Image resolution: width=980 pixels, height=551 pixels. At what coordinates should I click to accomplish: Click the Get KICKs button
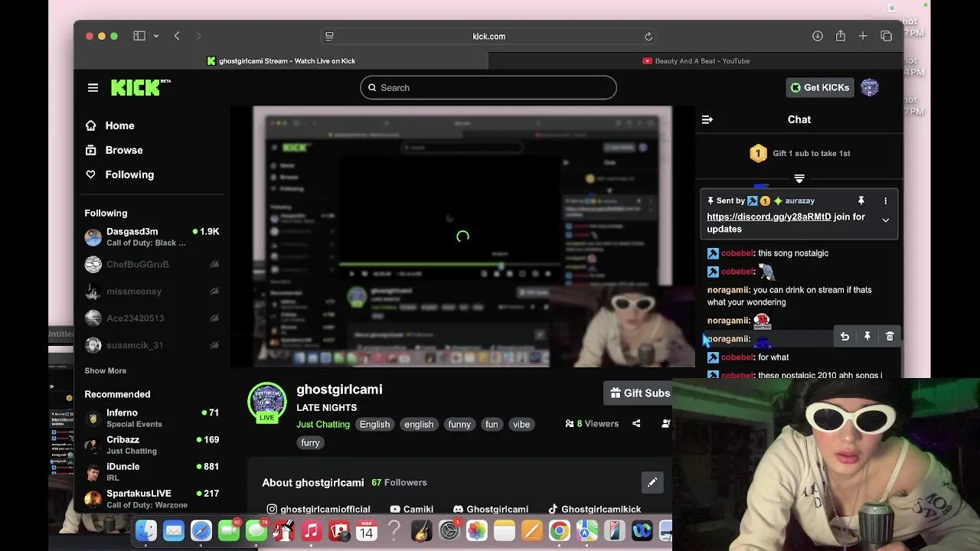[x=819, y=87]
